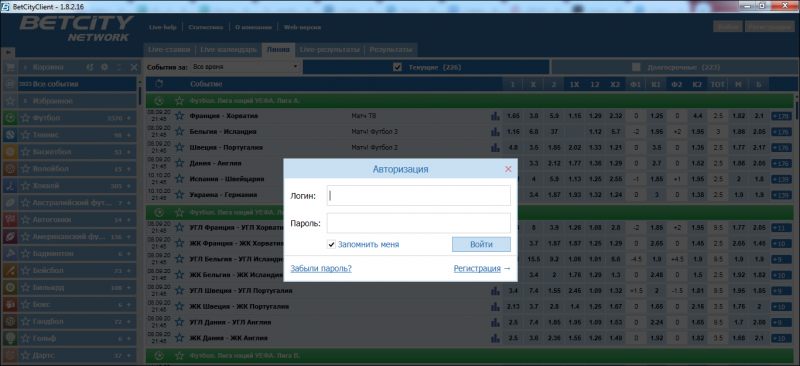Switch to the Live-ставки tab

pyautogui.click(x=169, y=50)
